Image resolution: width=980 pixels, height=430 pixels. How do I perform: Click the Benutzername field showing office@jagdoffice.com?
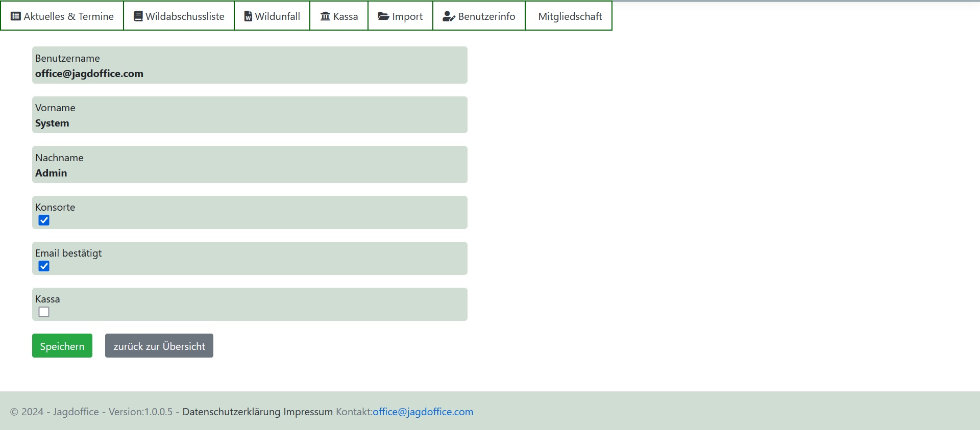[250, 73]
